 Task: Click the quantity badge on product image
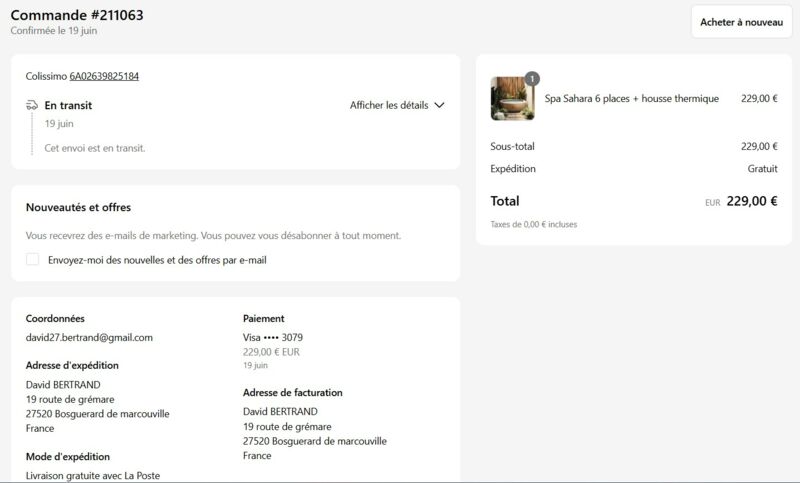pyautogui.click(x=532, y=79)
